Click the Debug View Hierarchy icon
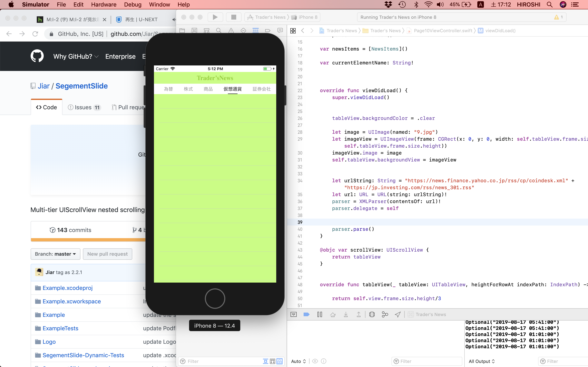Screen dimensions: 588x367 point(372,314)
